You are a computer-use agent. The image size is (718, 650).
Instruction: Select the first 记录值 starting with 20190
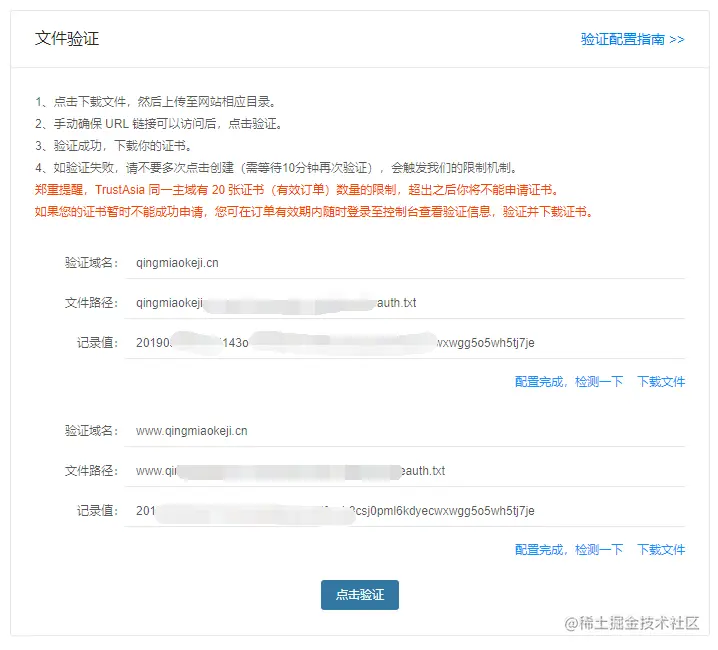coord(335,343)
